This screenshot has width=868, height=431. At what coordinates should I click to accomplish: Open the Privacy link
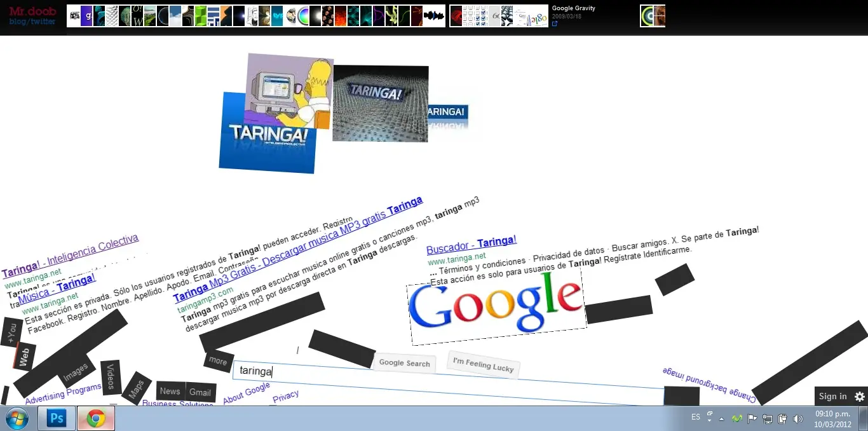click(286, 397)
